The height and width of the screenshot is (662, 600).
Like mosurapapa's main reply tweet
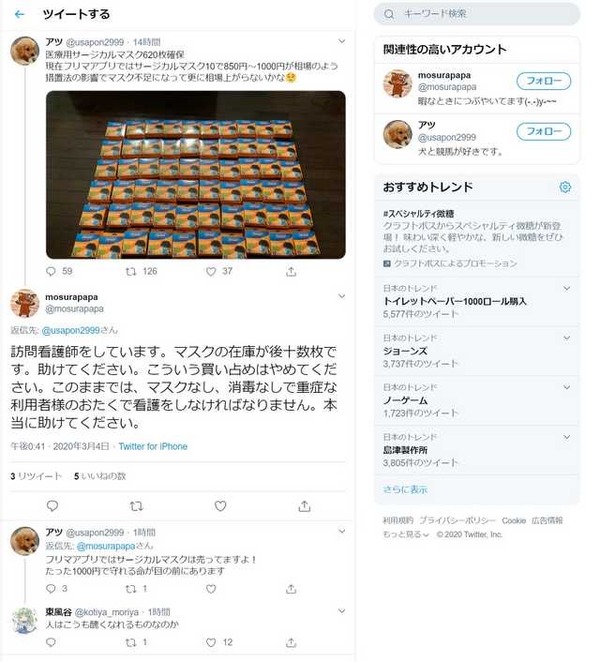[x=220, y=506]
